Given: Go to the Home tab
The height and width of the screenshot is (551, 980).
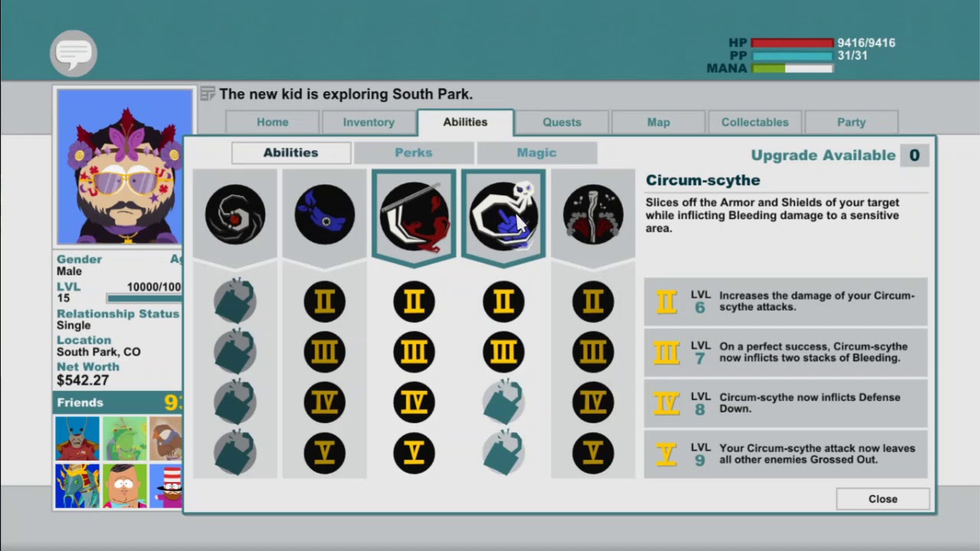Looking at the screenshot, I should tap(273, 122).
